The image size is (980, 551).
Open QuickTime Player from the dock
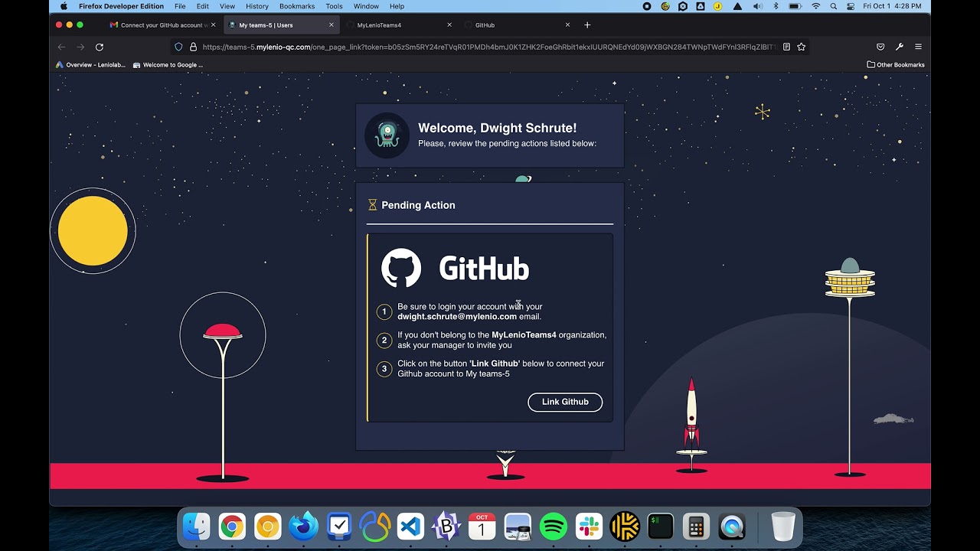tap(732, 527)
